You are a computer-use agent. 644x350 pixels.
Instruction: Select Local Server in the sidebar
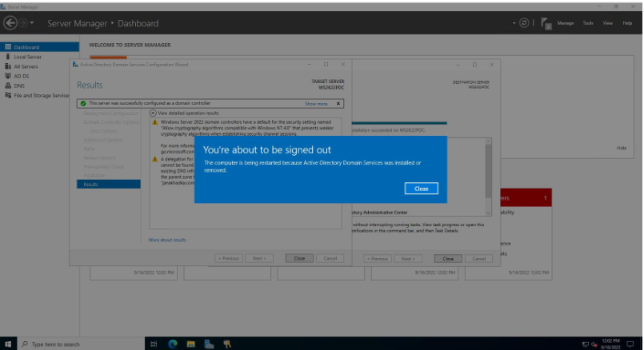pyautogui.click(x=28, y=57)
